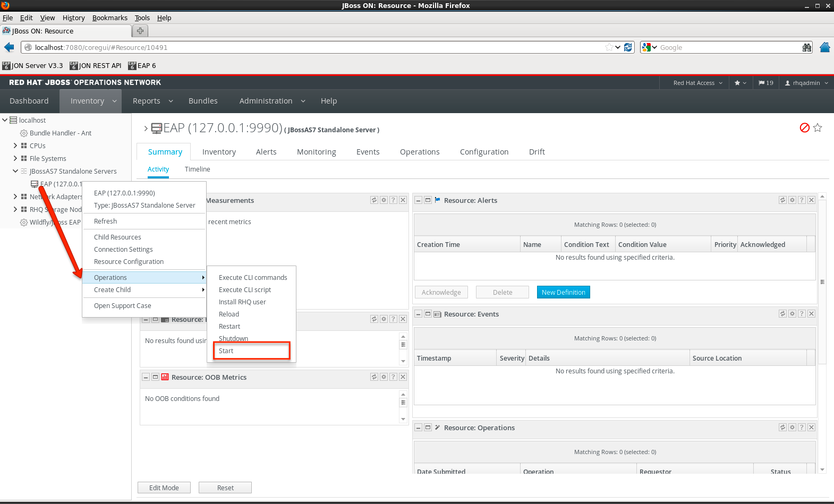
Task: Click the red unavailable status icon
Action: (805, 127)
